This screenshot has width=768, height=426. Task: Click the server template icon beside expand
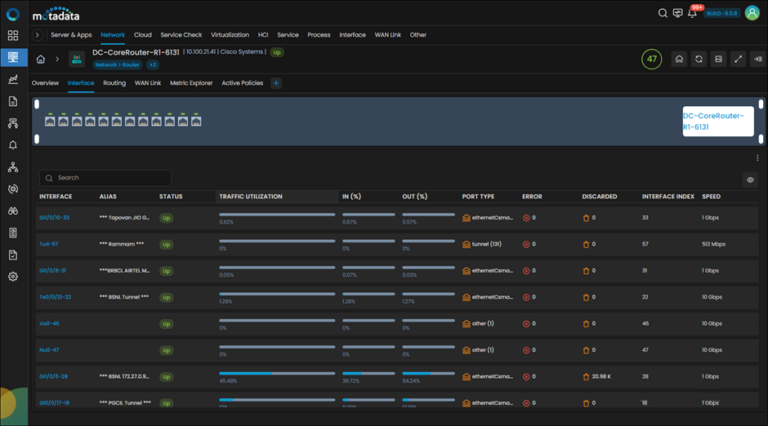(718, 59)
